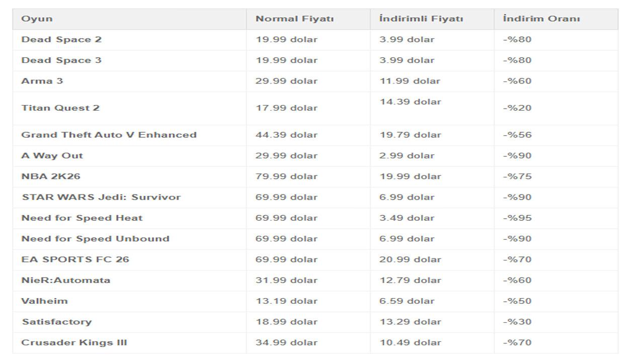This screenshot has height=362, width=644.
Task: Click STAR WARS Jedi: Survivor title
Action: pos(101,198)
